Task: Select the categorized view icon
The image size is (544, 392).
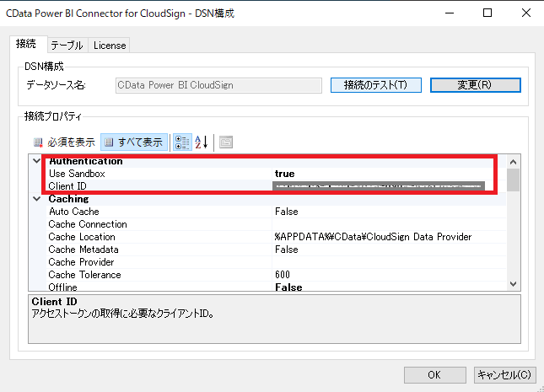Action: tap(182, 142)
